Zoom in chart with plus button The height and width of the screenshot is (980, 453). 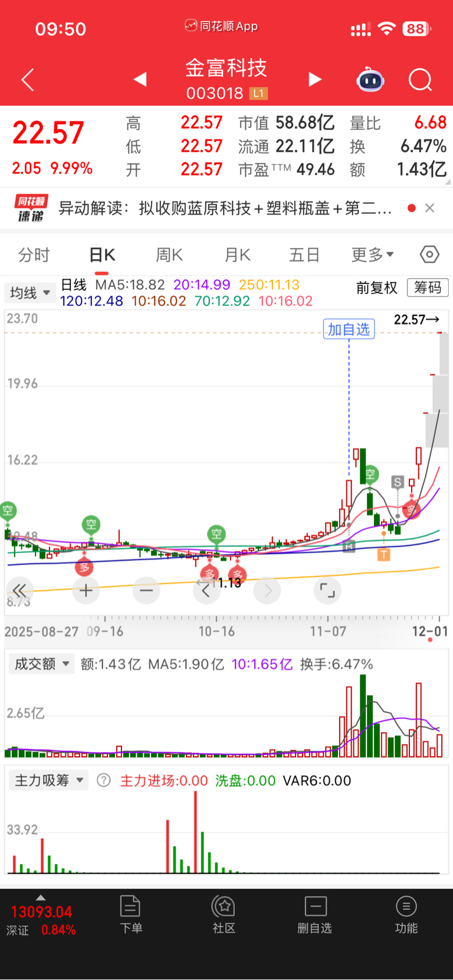tap(86, 590)
